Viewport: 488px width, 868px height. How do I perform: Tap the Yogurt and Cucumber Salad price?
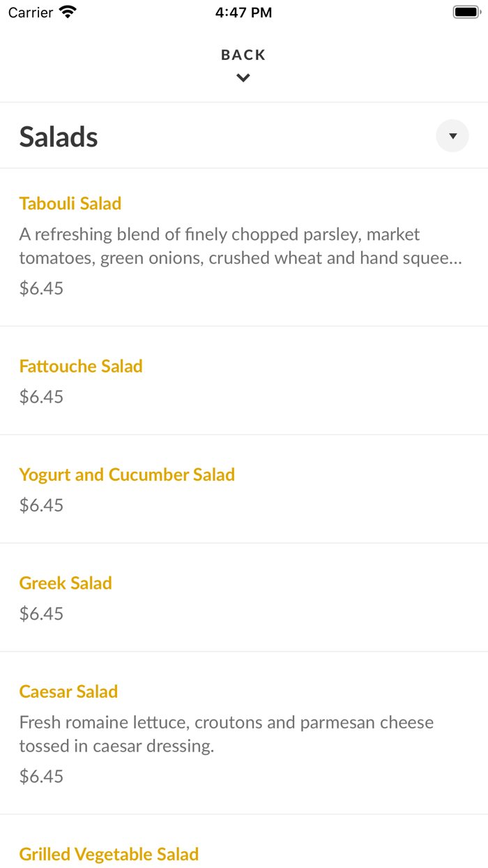click(41, 505)
